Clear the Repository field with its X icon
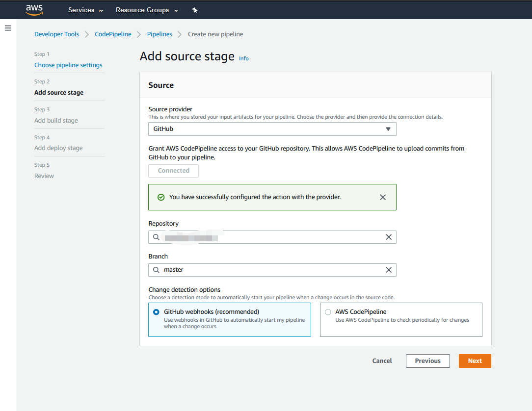 click(x=389, y=237)
